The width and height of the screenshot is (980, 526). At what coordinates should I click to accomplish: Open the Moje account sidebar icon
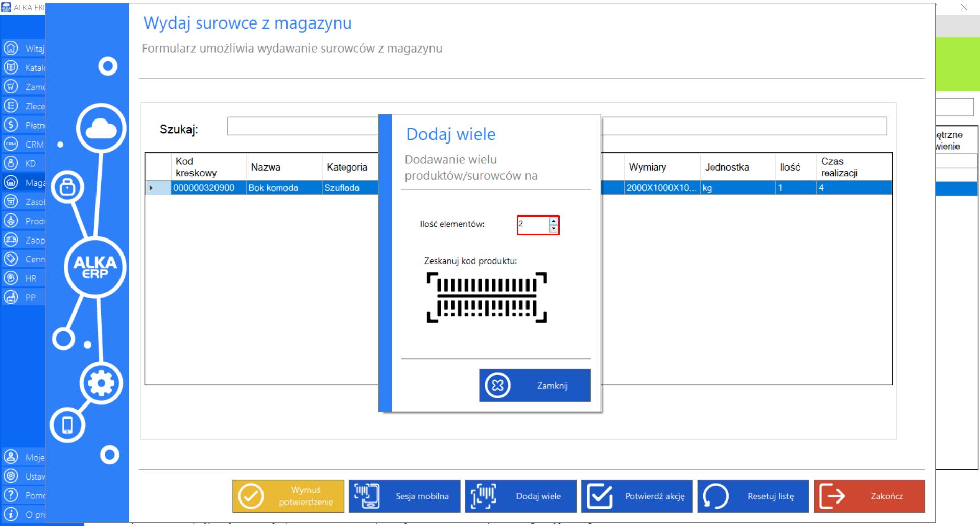[x=11, y=457]
